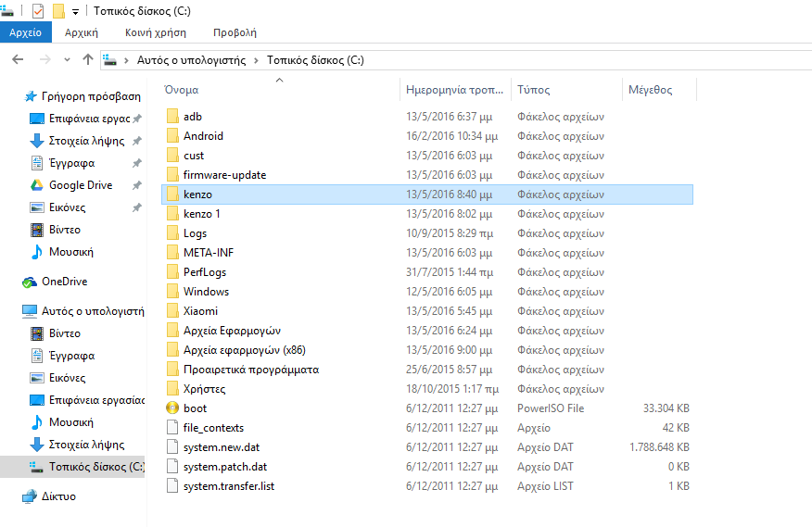Open the Αρχείο (File) menu tab

25,32
